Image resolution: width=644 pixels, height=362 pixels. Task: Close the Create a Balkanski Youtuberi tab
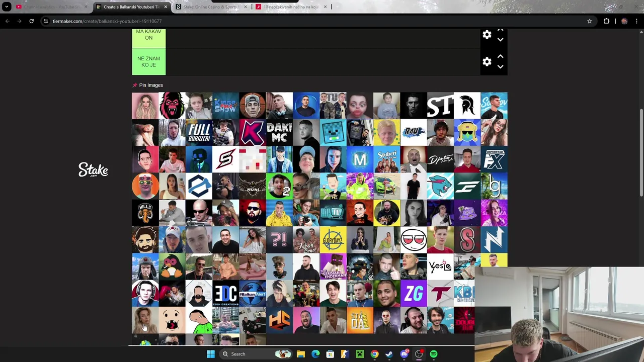tap(166, 7)
